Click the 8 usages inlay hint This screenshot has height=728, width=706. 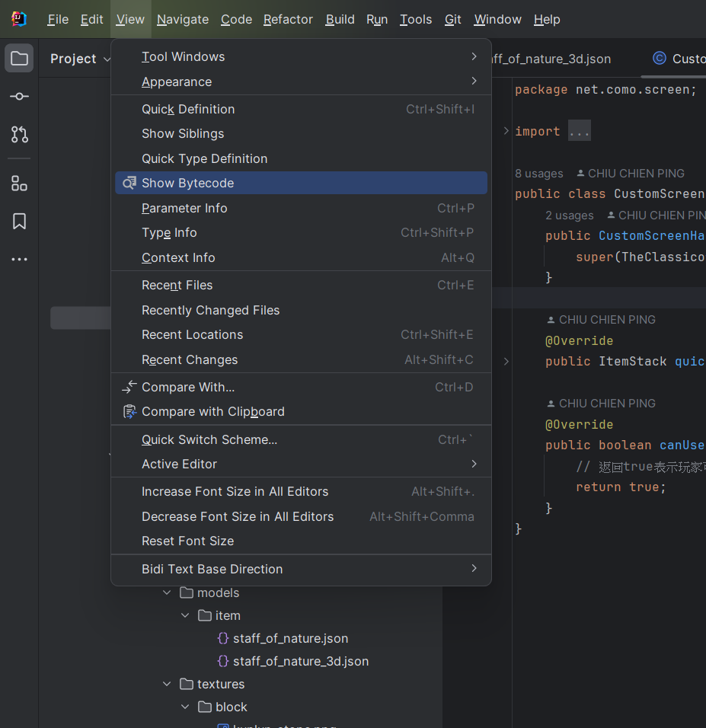pyautogui.click(x=539, y=173)
